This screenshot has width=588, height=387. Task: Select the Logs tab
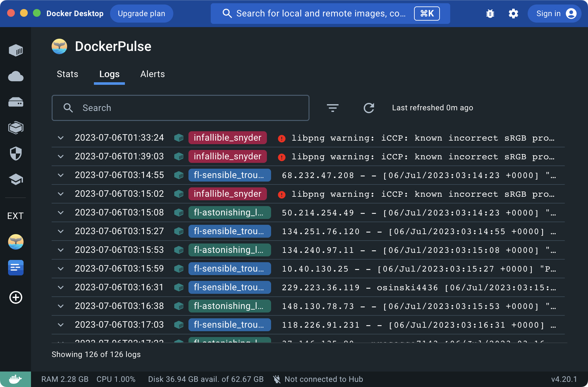[109, 74]
